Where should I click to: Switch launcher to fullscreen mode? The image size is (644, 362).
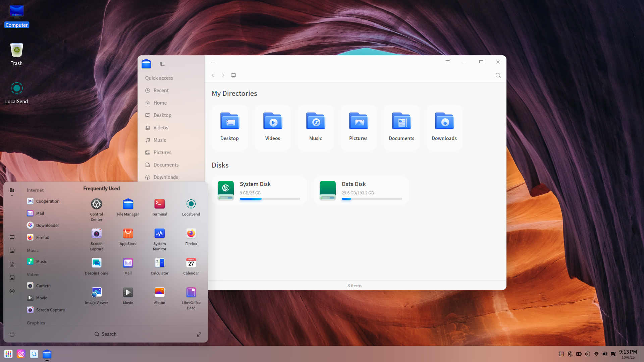coord(199,335)
